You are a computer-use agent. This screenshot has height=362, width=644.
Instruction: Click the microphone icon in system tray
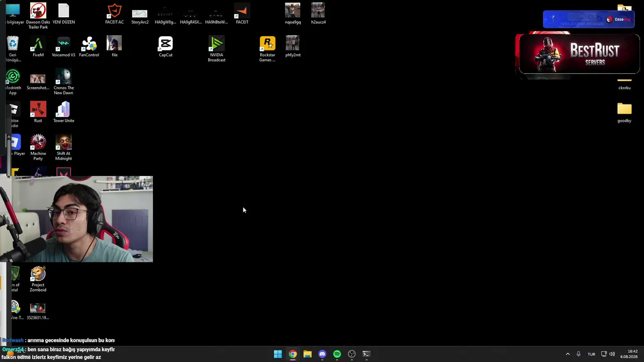(x=579, y=354)
